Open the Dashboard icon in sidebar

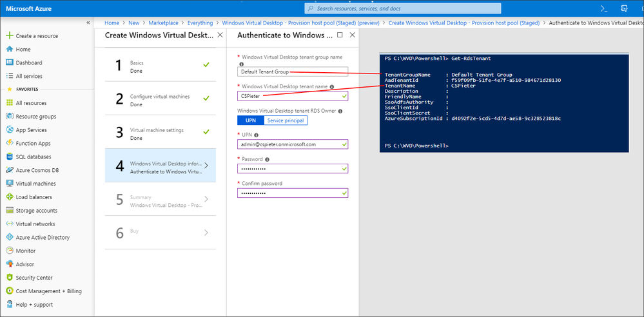coord(10,63)
